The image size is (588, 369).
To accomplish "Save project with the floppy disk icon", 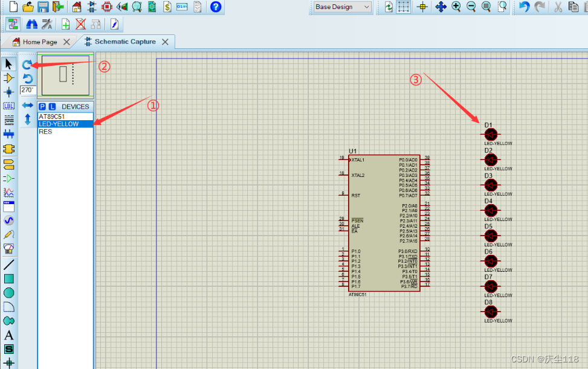I will point(43,7).
